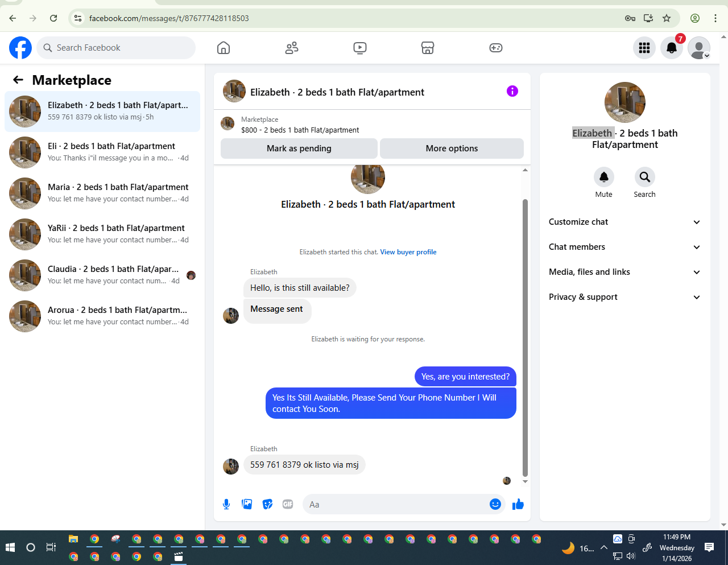The width and height of the screenshot is (728, 565).
Task: Open the Windows Start button
Action: [10, 547]
